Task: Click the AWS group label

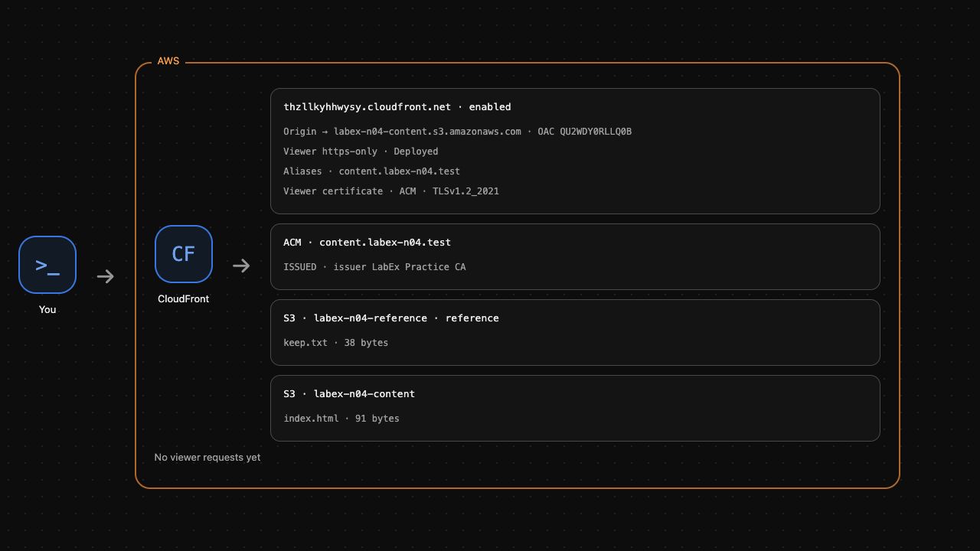Action: point(168,61)
